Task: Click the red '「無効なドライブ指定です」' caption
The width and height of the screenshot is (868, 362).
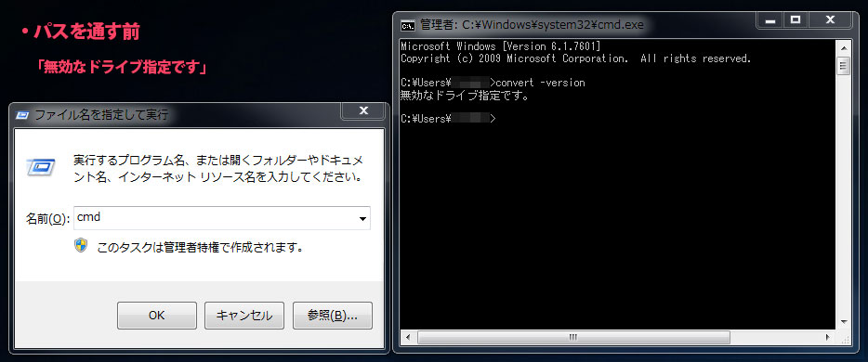Action: tap(122, 68)
